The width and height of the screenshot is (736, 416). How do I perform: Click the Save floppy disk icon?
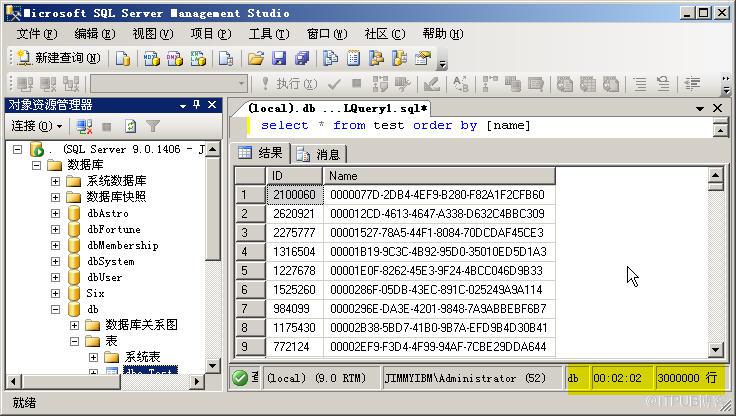[279, 58]
